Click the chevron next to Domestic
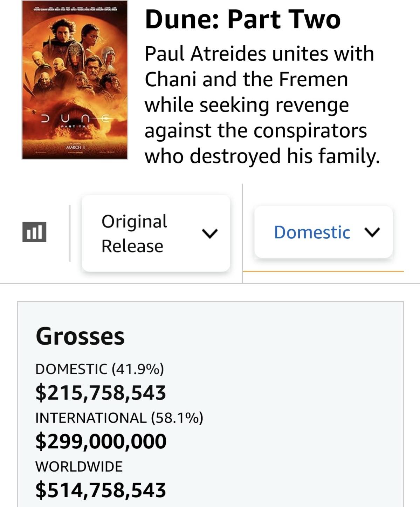Viewport: 420px width, 507px height. pyautogui.click(x=372, y=232)
